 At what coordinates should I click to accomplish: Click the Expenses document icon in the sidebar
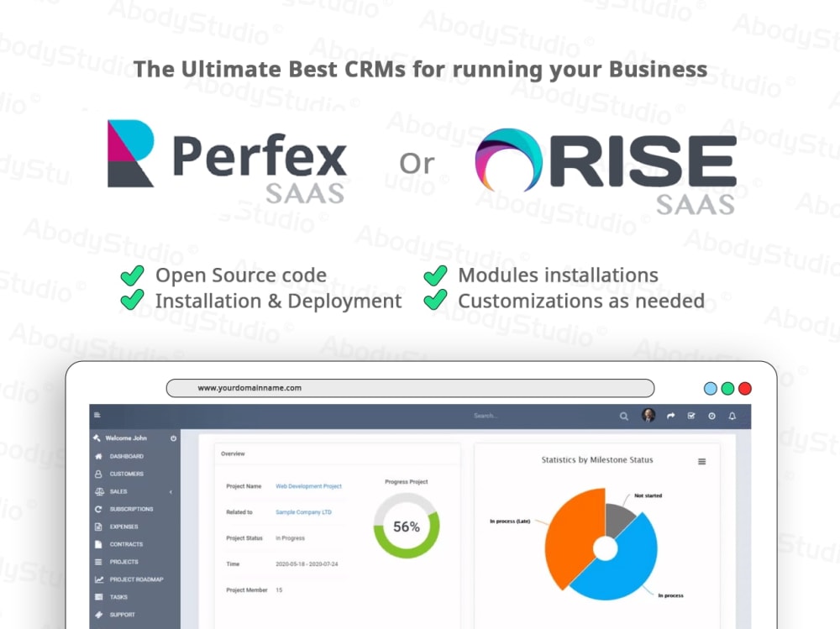(x=98, y=527)
